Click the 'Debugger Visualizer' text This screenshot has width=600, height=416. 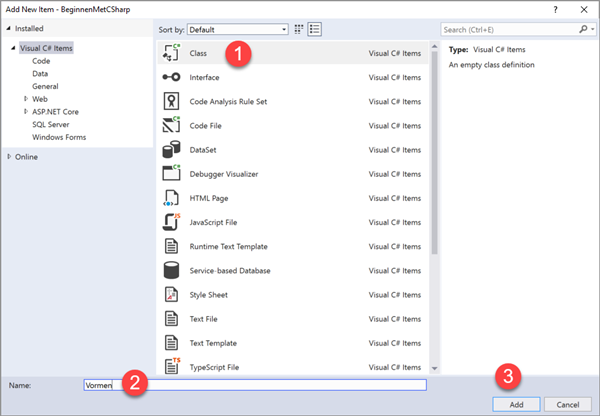(224, 174)
